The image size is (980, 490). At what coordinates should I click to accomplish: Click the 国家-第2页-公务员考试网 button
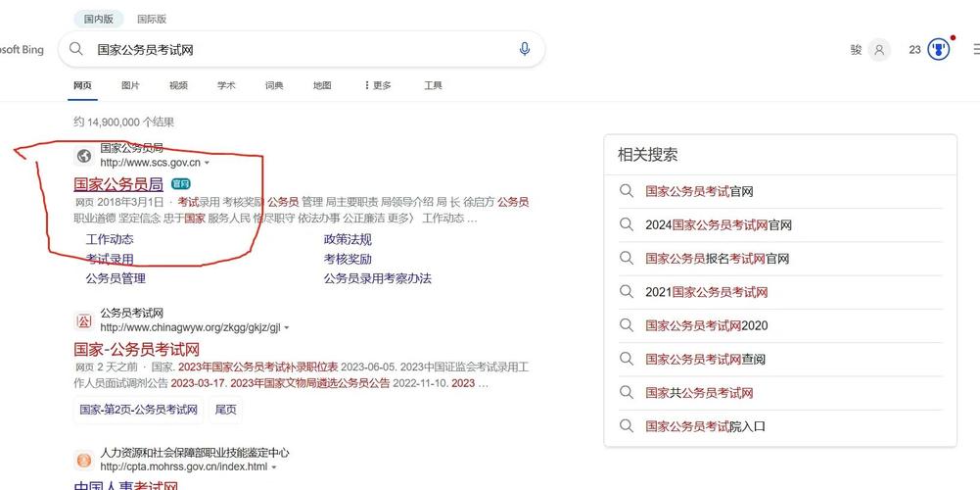coord(139,410)
